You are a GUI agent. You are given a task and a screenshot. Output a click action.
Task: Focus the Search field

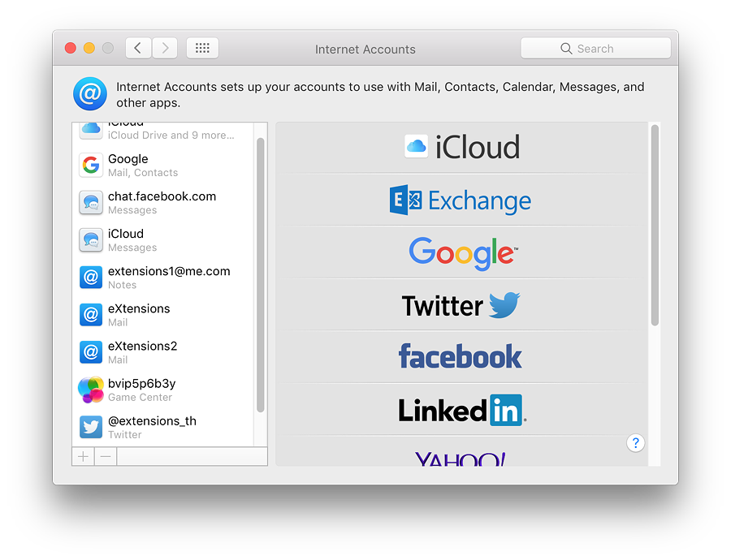[596, 48]
